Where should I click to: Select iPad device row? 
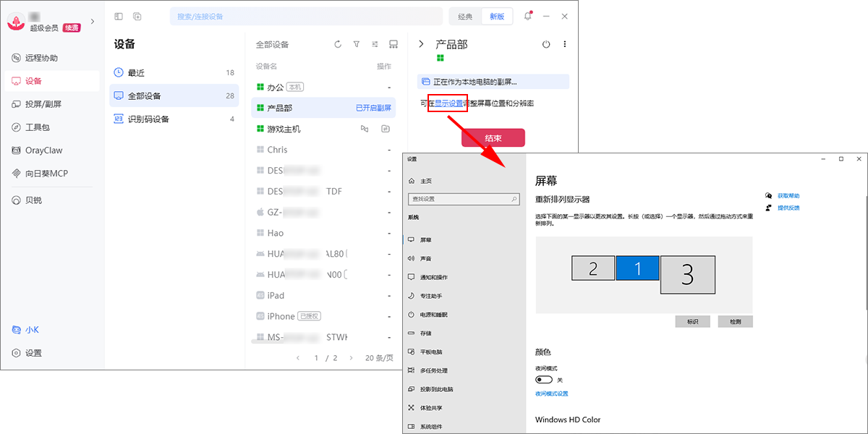(x=323, y=295)
